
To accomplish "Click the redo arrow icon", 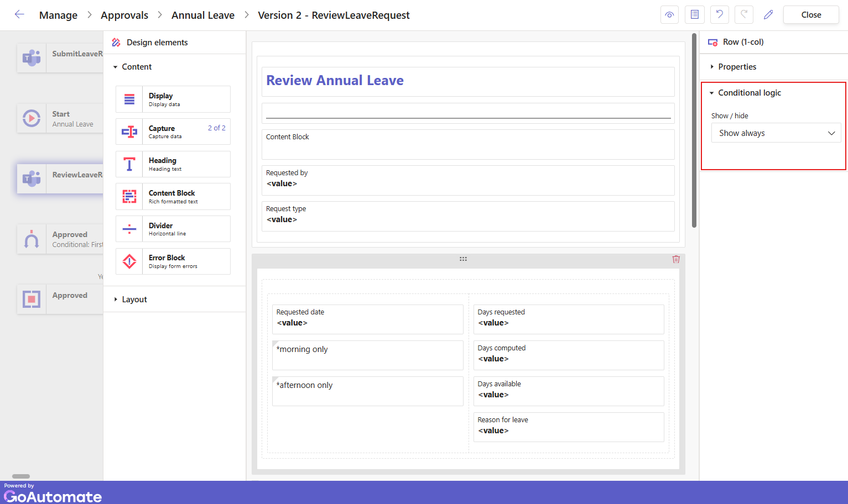I will point(744,15).
